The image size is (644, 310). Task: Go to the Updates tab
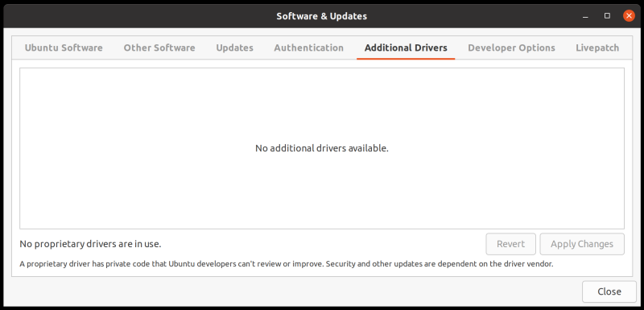[234, 48]
